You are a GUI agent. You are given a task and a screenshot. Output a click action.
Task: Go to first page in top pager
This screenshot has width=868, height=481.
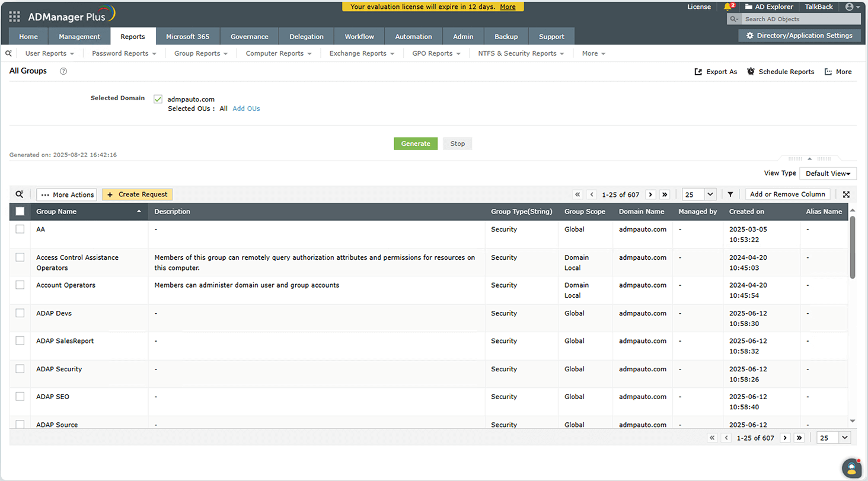point(577,195)
